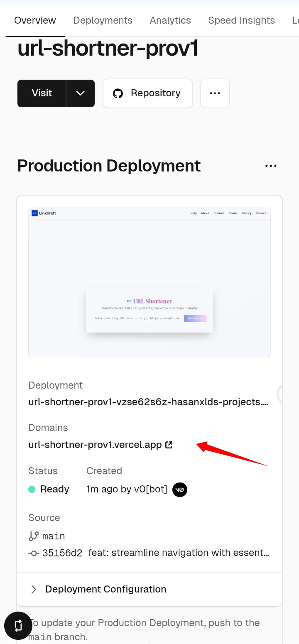
Task: Click the green Ready status dot
Action: pyautogui.click(x=32, y=490)
